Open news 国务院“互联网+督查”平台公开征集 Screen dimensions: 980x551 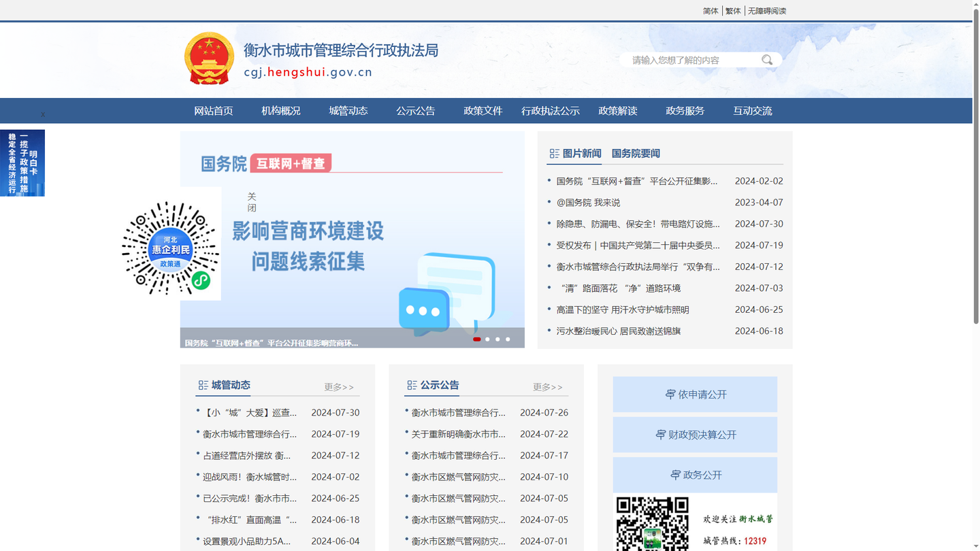[637, 181]
